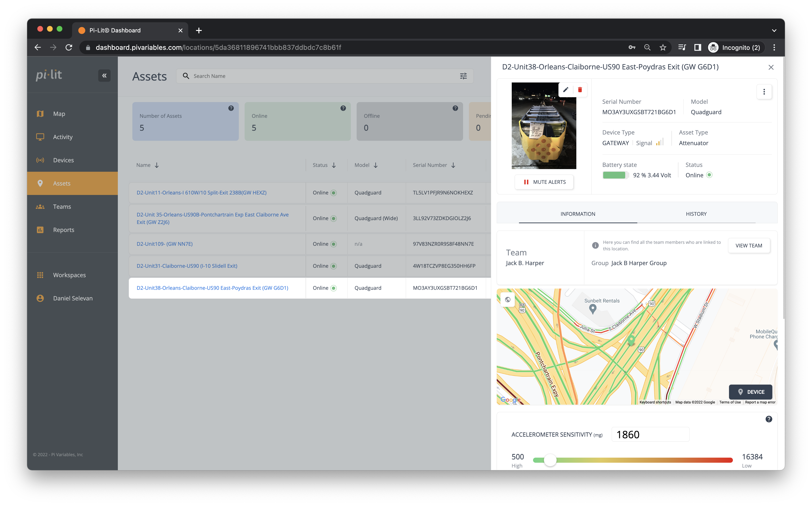Click the team info circle icon
Image resolution: width=812 pixels, height=506 pixels.
click(595, 245)
